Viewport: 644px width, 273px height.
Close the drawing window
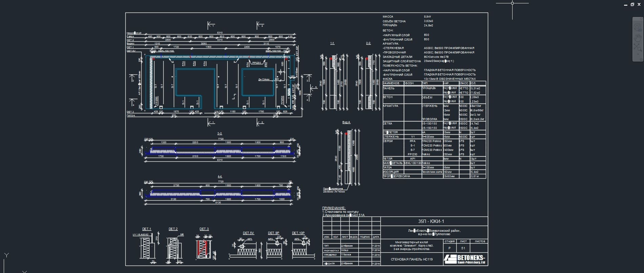639,4
